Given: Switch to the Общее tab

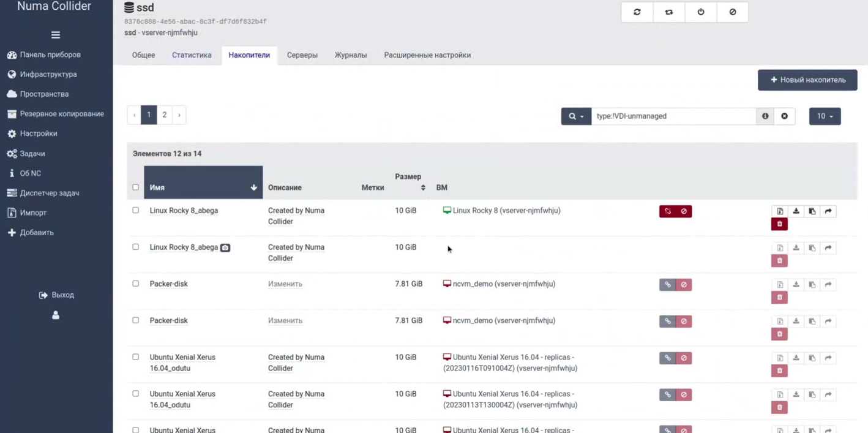Looking at the screenshot, I should pos(144,55).
